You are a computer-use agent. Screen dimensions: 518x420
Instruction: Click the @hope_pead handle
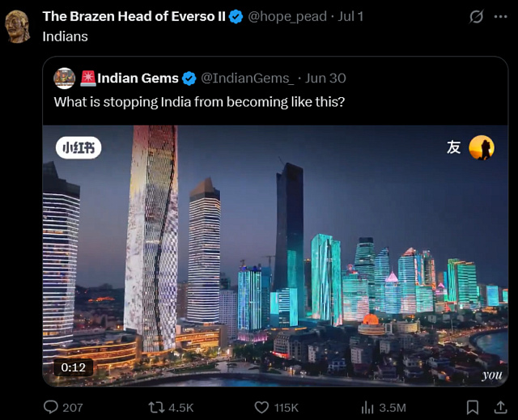(x=287, y=16)
